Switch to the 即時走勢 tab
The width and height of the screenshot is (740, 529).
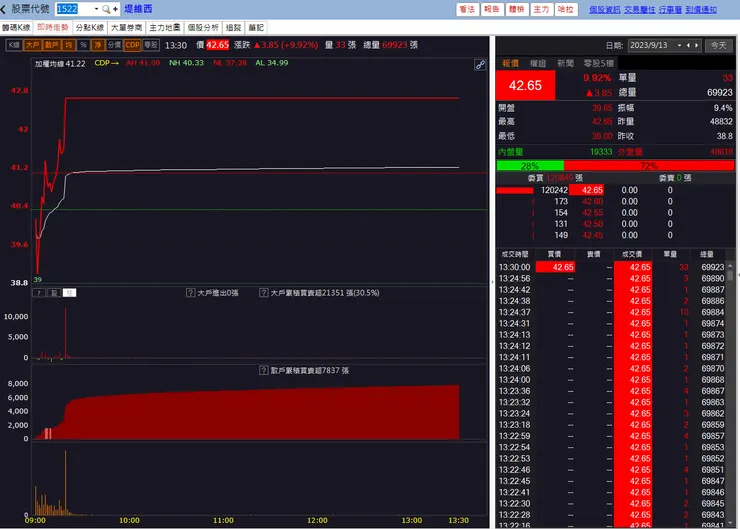tap(52, 28)
